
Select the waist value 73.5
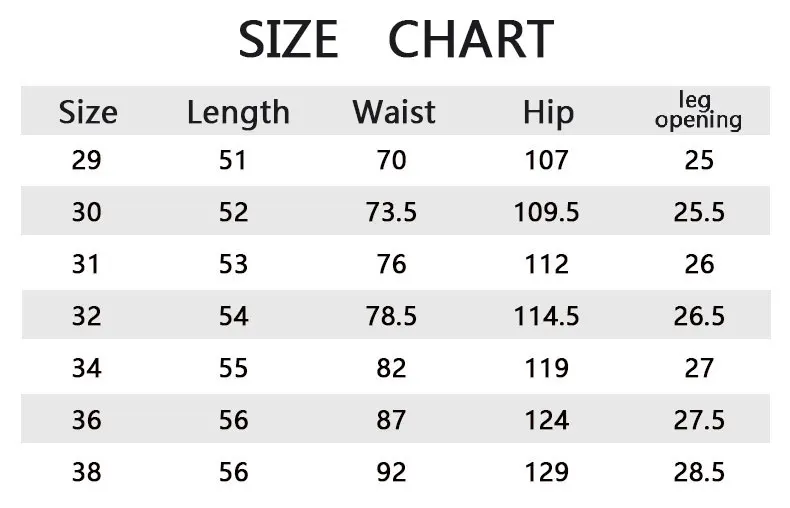[x=392, y=212]
